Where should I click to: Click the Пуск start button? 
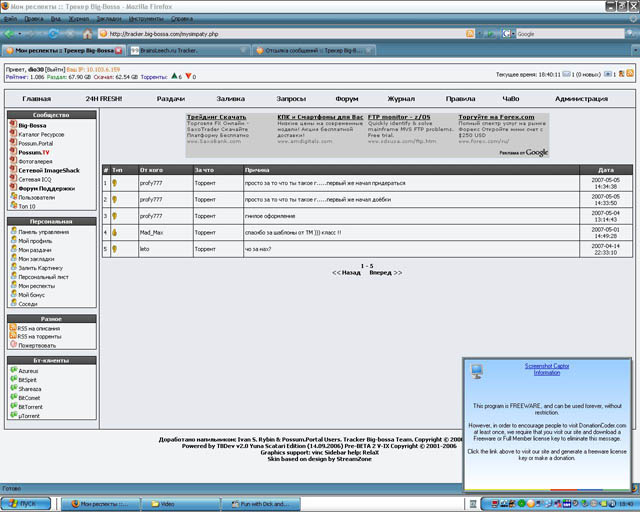click(25, 503)
